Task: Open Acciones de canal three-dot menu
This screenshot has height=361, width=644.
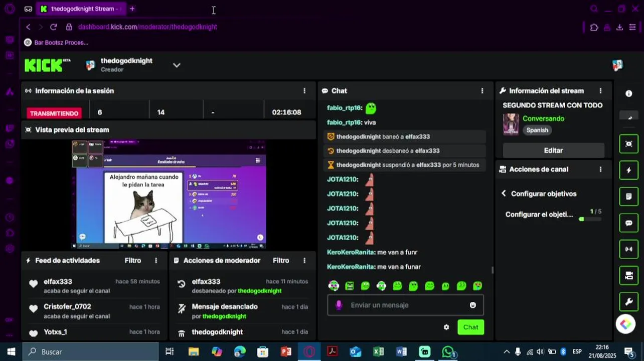Action: [600, 169]
